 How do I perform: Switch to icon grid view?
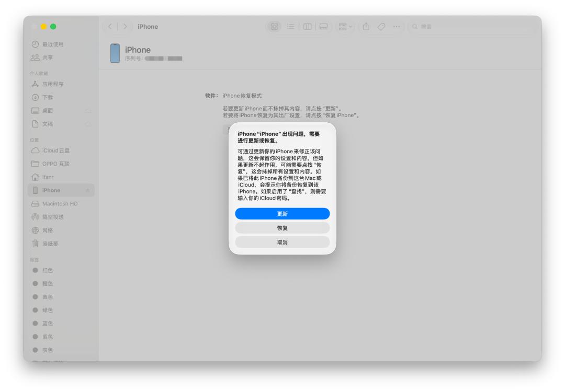point(274,27)
